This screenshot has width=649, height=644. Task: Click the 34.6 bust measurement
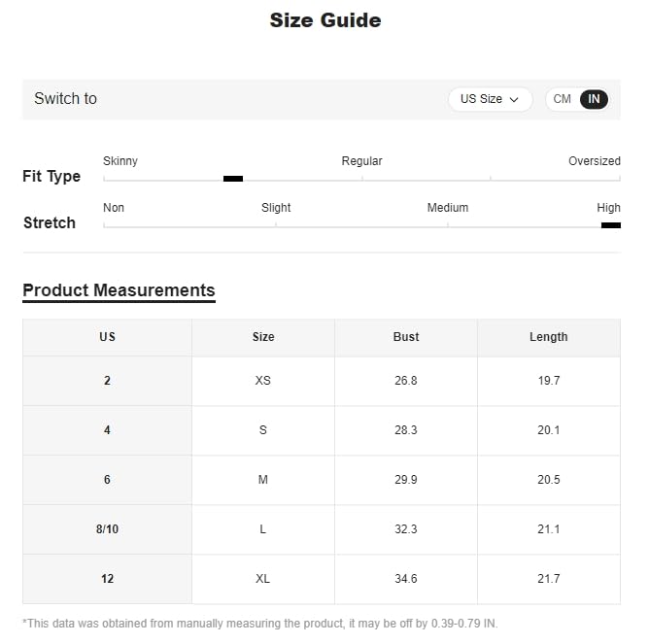(x=406, y=579)
